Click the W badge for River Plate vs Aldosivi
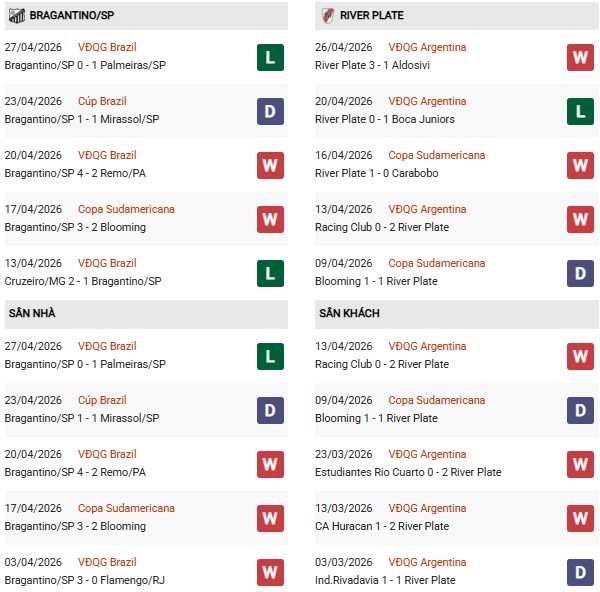The height and width of the screenshot is (592, 600). pyautogui.click(x=580, y=57)
